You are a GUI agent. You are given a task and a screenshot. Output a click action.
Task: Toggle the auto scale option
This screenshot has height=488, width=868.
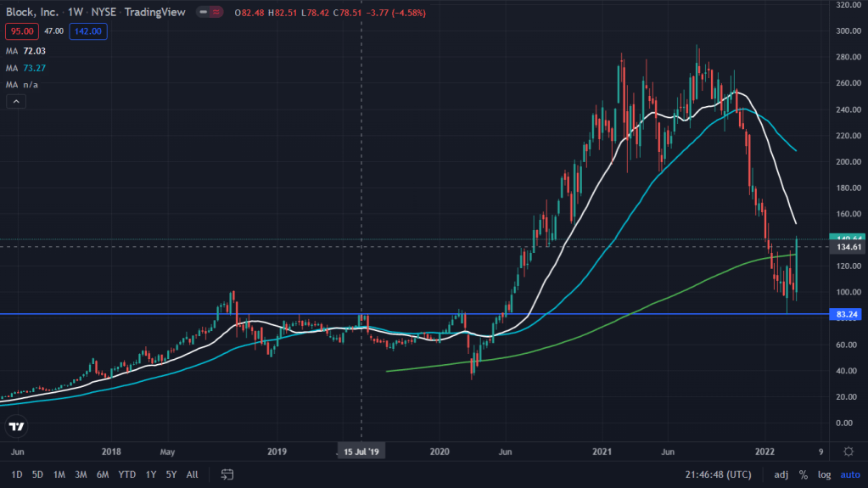[x=849, y=474]
